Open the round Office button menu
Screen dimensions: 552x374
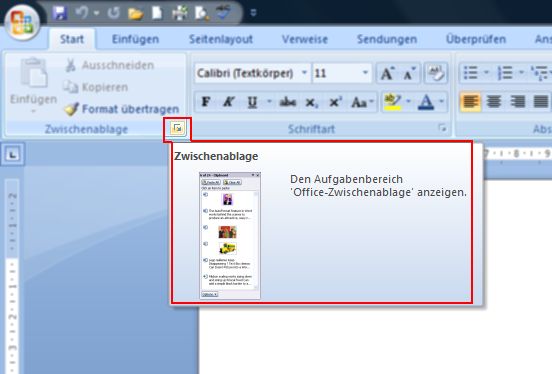[22, 23]
